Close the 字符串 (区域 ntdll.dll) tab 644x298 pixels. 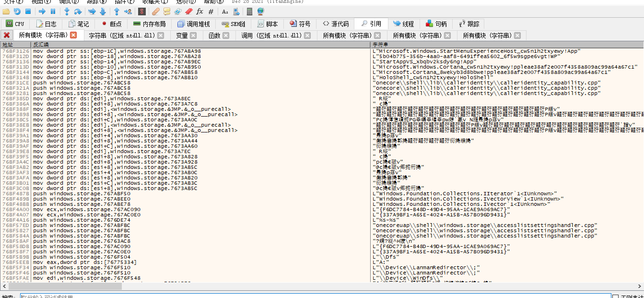[x=161, y=36]
